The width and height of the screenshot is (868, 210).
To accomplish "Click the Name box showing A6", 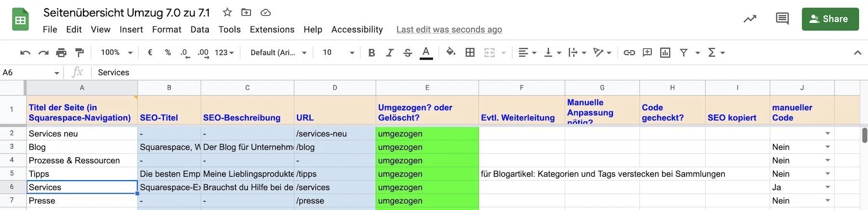I will click(31, 72).
